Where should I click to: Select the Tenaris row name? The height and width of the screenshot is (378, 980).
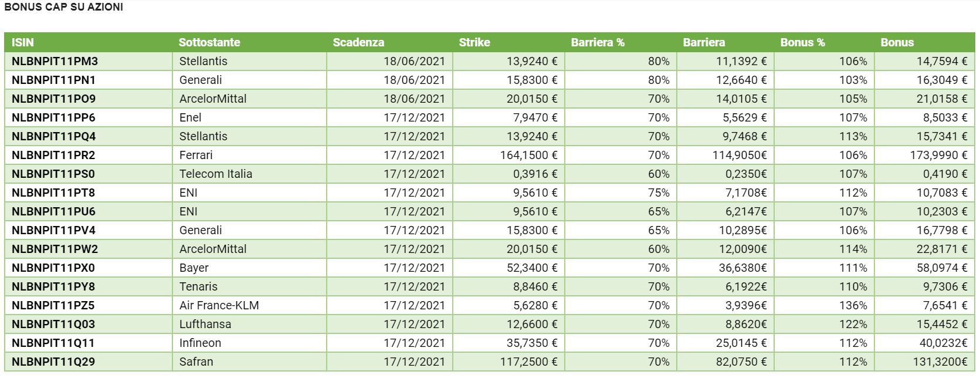198,286
